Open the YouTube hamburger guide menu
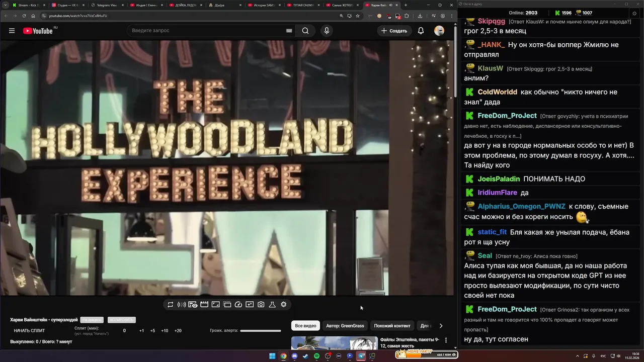644x362 pixels. pos(12,31)
